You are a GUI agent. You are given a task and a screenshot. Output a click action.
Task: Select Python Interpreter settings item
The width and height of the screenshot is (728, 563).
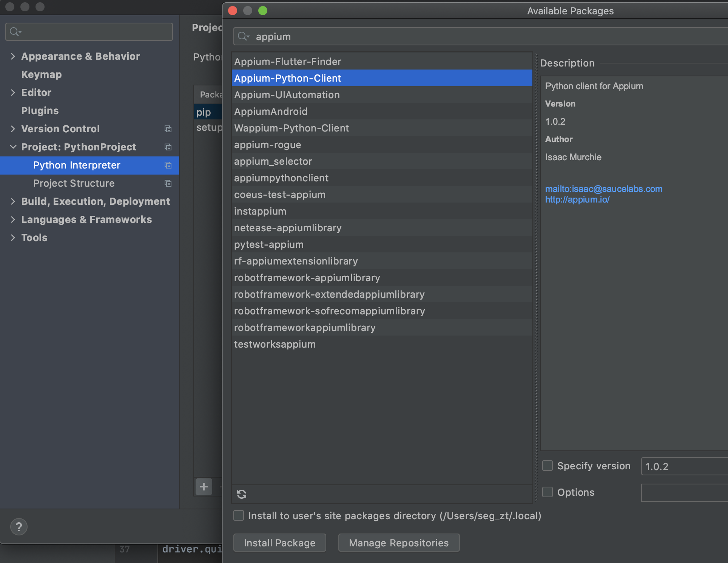(x=89, y=165)
